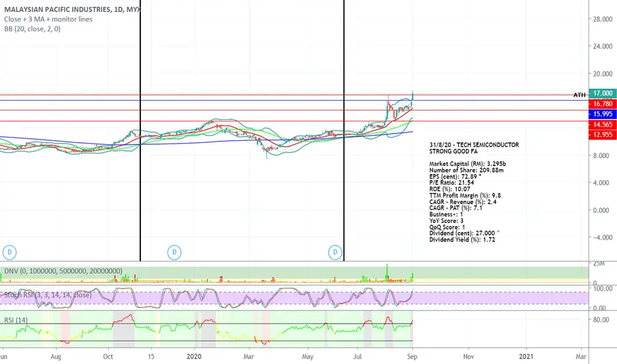This screenshot has height=364, width=617.
Task: Click the Oct date on the time axis
Action: point(108,357)
